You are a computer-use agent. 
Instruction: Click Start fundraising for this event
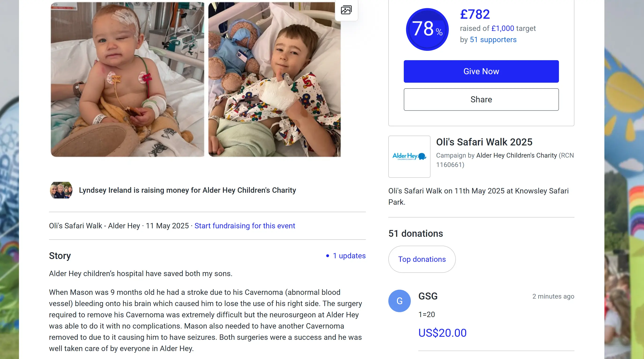click(244, 226)
